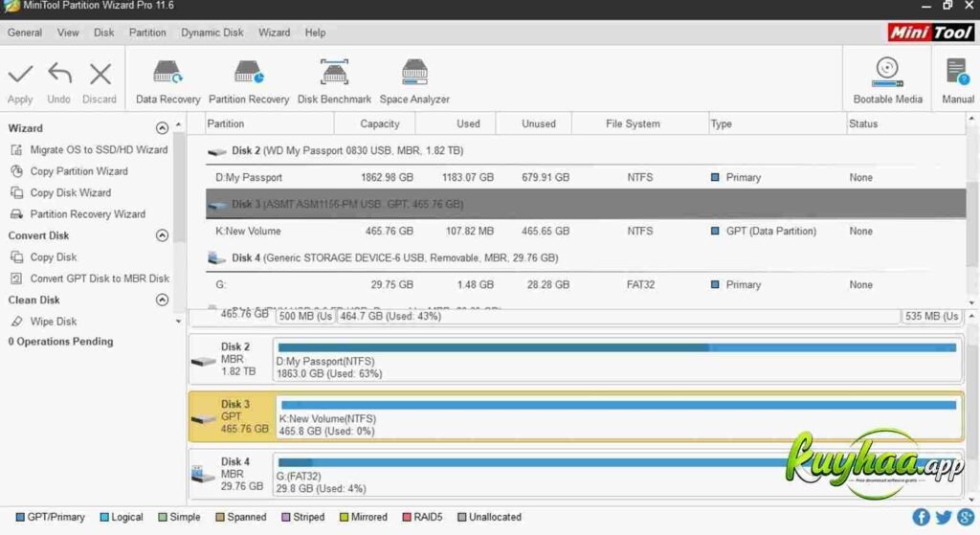Open the Wizard menu
Screen dimensions: 980x535
click(x=275, y=33)
